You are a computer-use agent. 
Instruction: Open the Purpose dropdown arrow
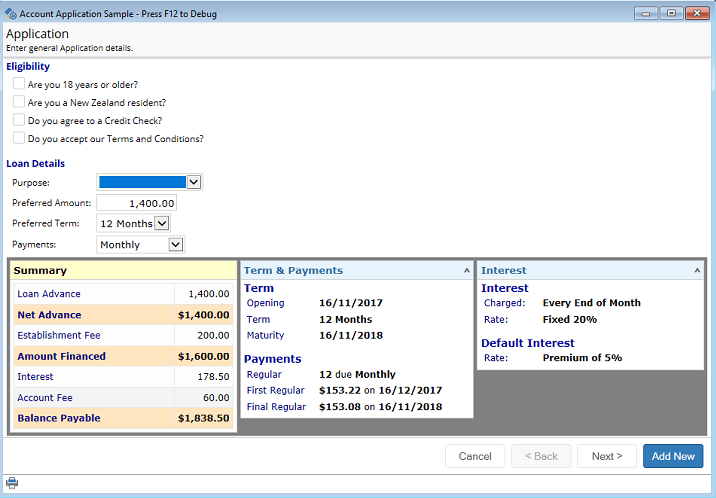tap(194, 182)
